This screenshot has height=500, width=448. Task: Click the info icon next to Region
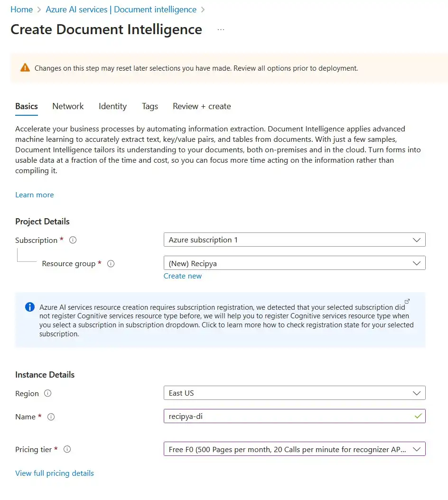click(47, 393)
